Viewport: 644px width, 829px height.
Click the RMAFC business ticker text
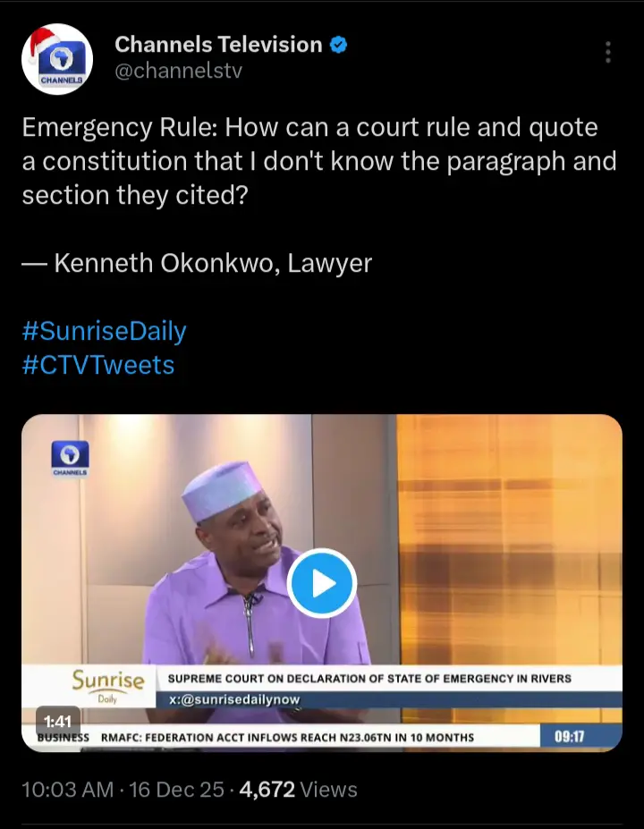287,737
